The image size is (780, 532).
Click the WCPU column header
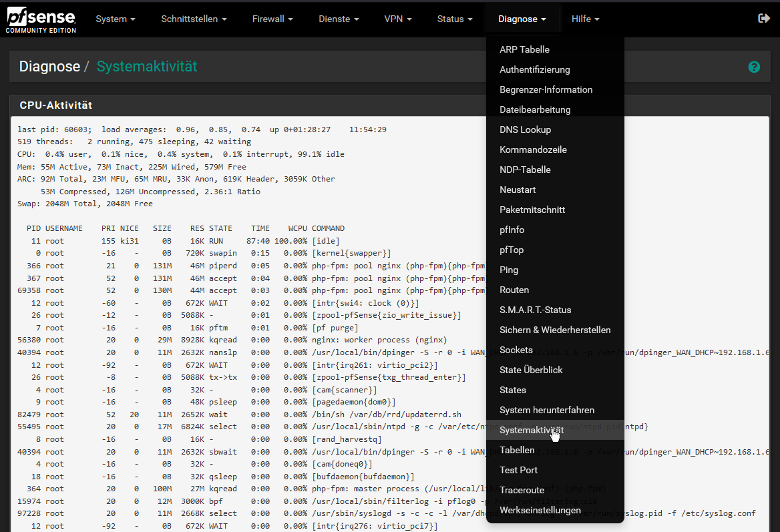297,229
